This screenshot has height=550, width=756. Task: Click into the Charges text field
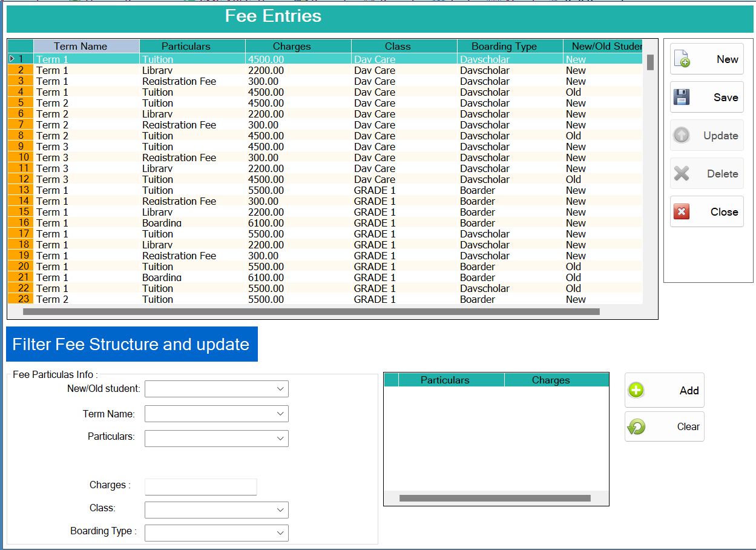coord(201,486)
